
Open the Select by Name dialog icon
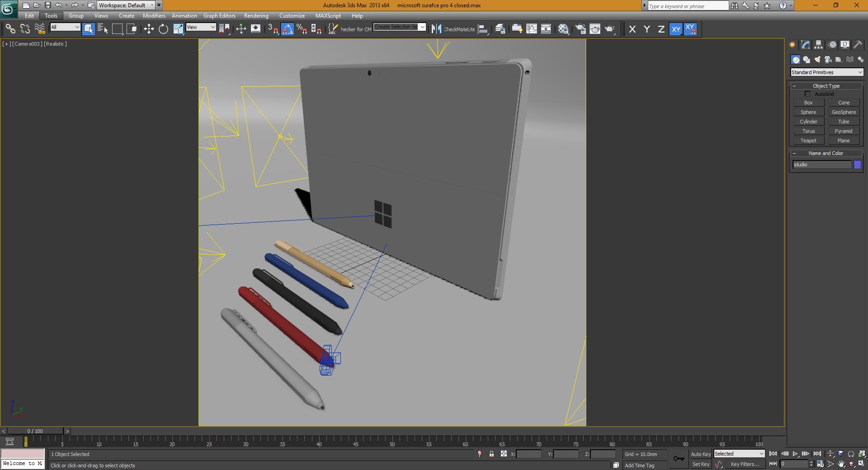[x=103, y=29]
